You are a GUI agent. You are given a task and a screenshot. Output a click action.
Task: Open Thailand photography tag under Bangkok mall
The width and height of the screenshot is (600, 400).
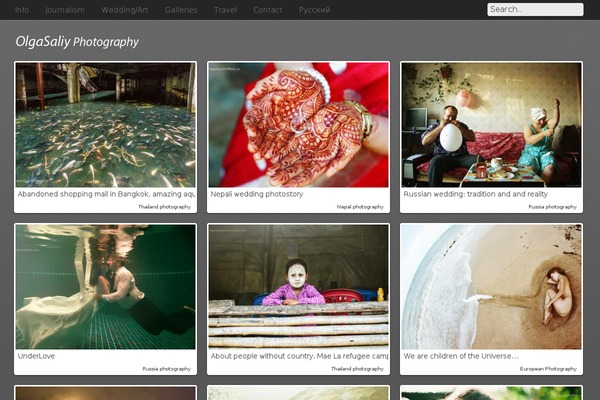coord(164,207)
